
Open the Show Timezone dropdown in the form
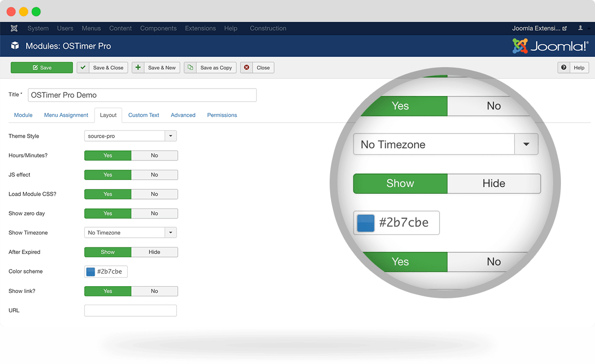point(130,233)
